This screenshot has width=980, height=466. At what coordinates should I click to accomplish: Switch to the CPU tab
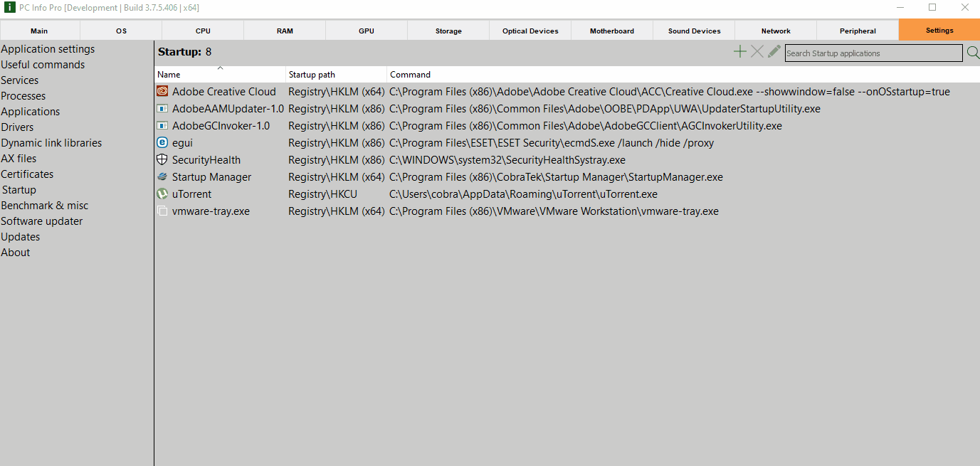[203, 31]
